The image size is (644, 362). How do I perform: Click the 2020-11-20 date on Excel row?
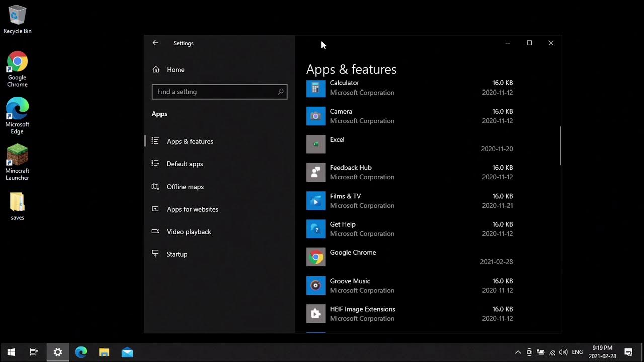[x=497, y=149]
